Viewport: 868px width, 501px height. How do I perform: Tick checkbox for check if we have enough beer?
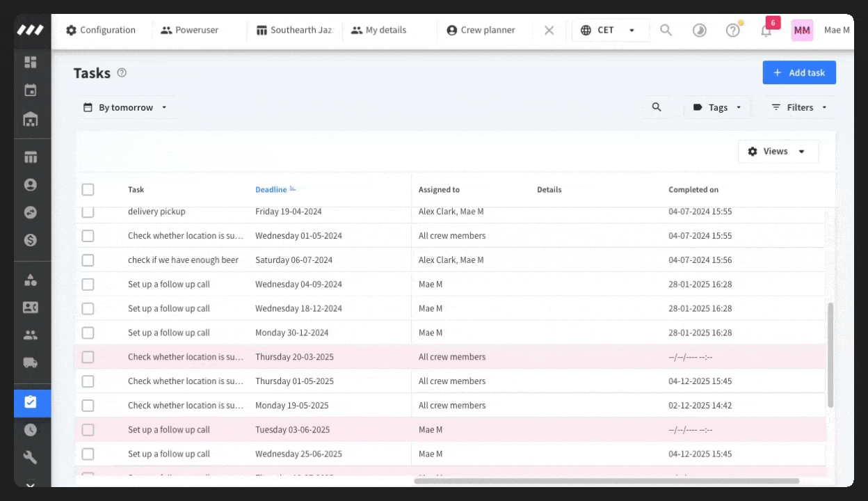click(88, 260)
